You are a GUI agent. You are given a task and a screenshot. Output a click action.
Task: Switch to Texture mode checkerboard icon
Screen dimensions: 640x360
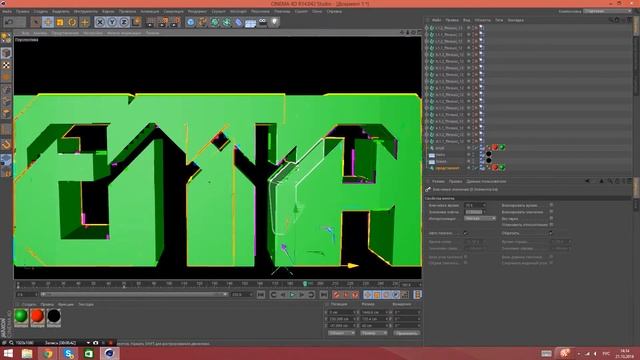(x=6, y=65)
